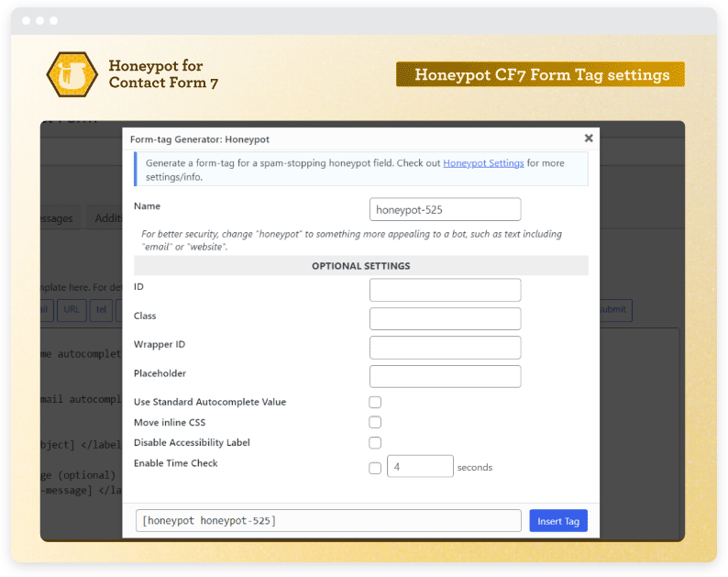The width and height of the screenshot is (728, 577).
Task: Open the Honeypot Settings link
Action: point(483,163)
